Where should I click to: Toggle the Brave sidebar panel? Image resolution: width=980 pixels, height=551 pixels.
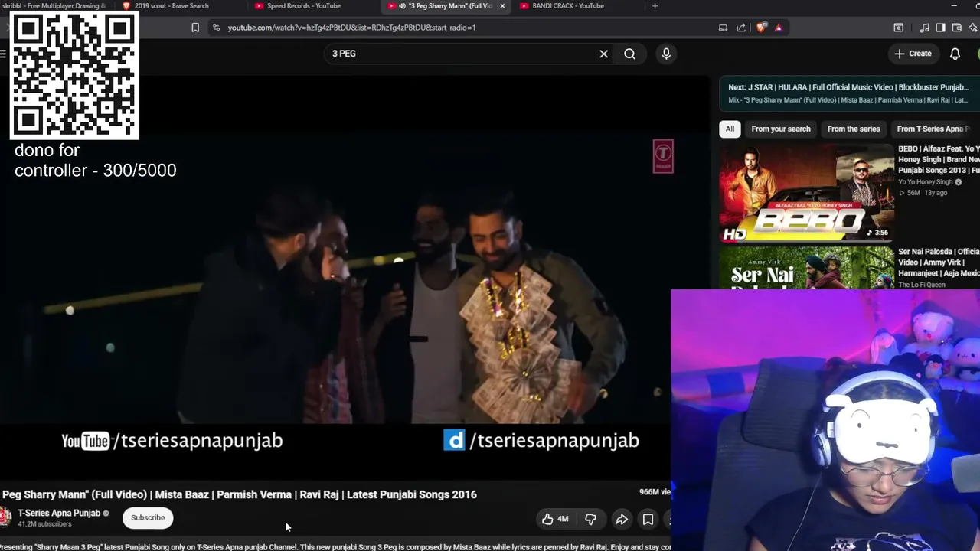pos(940,28)
